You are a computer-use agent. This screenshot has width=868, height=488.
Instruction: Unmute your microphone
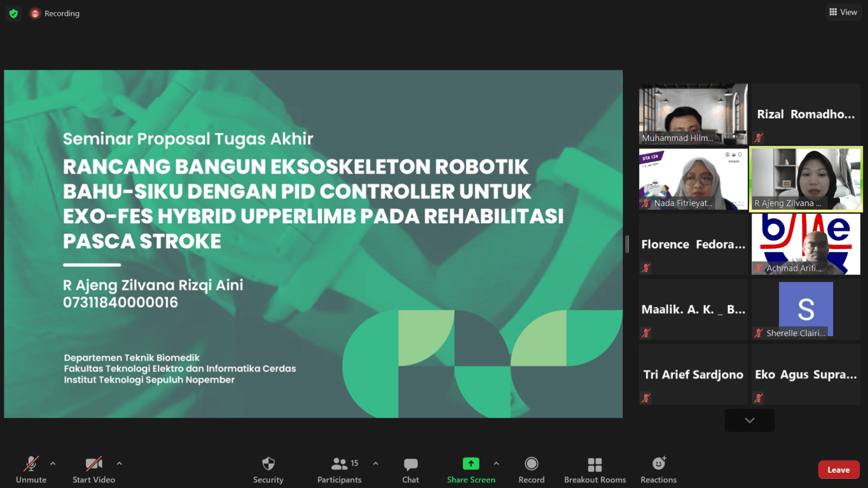(31, 469)
